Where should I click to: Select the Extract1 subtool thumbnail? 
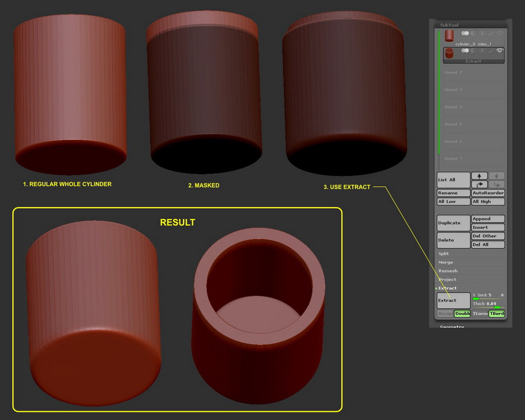(x=449, y=53)
